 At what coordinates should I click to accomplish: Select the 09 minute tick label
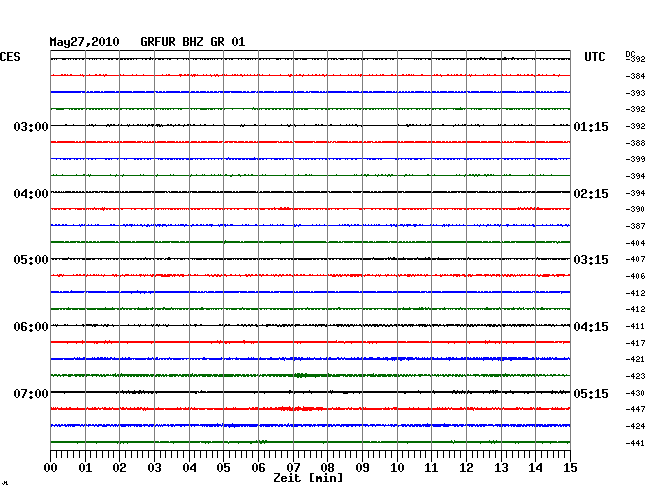[362, 468]
